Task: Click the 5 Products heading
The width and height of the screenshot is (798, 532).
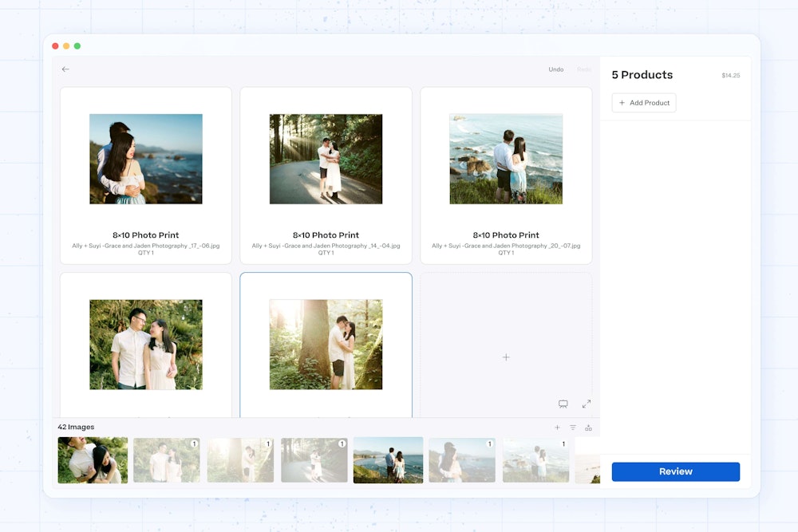Action: (642, 75)
